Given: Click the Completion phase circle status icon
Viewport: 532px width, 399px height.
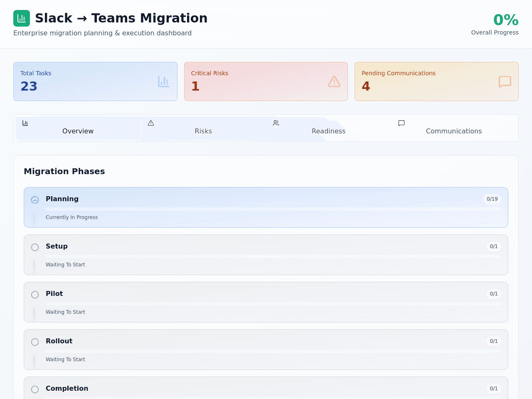Looking at the screenshot, I should pyautogui.click(x=35, y=389).
